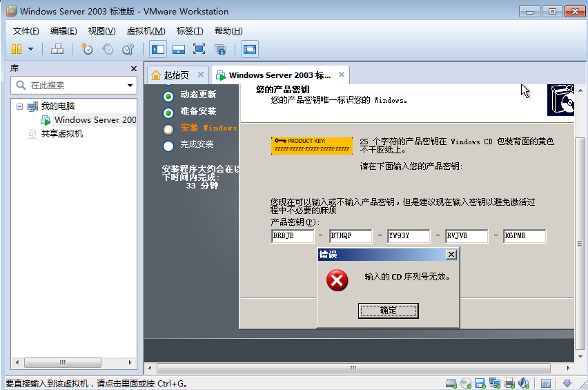The width and height of the screenshot is (588, 390).
Task: Click the Send Ctrl+Alt+Del toolbar icon
Action: click(x=57, y=49)
